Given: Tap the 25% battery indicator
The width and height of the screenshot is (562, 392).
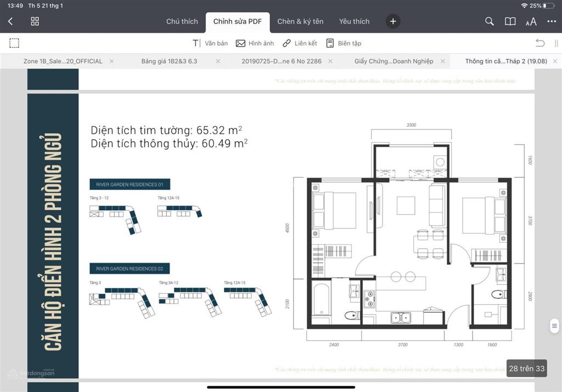Looking at the screenshot, I should tap(542, 5).
